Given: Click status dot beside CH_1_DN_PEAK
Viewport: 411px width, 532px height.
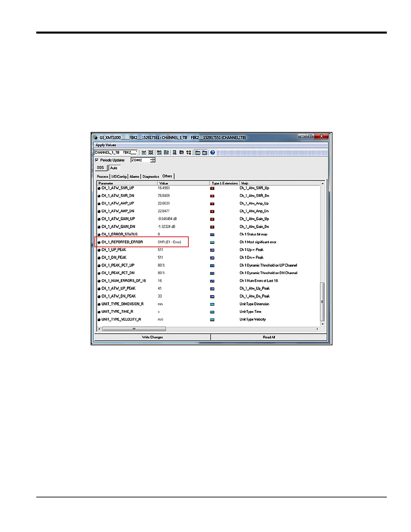Looking at the screenshot, I should point(99,258).
